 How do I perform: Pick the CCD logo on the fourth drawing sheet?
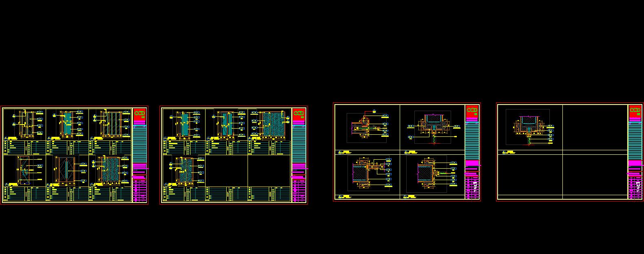click(x=635, y=111)
